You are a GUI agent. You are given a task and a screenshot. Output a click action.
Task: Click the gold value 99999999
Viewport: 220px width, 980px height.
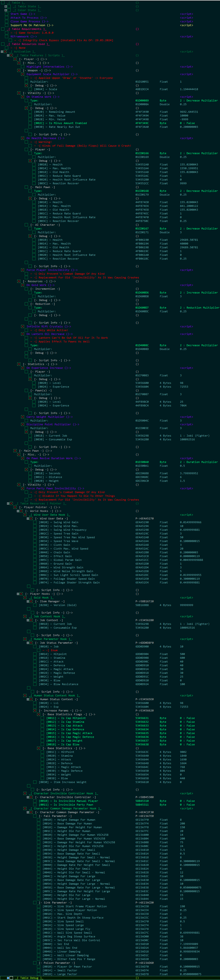(x=187, y=605)
